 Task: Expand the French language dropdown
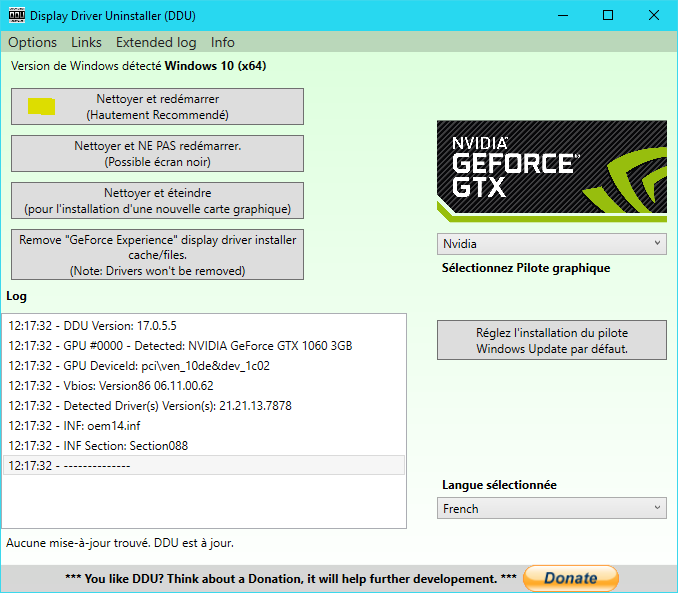(x=552, y=509)
